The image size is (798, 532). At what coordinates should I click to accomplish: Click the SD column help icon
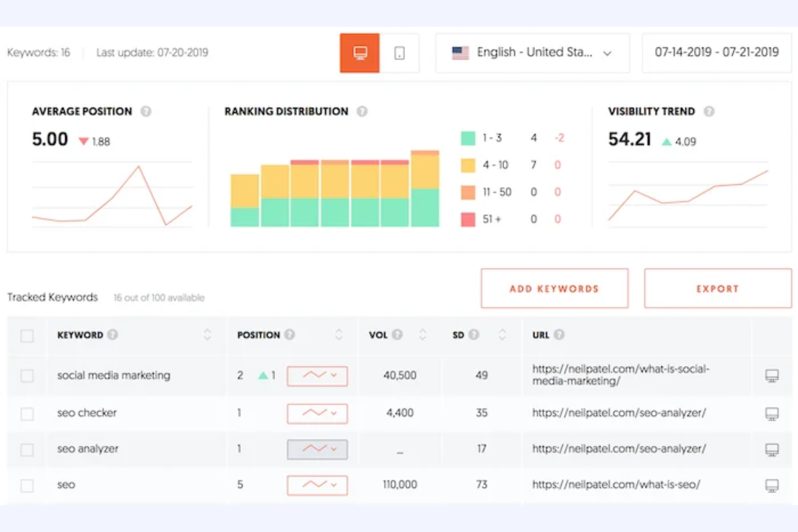coord(474,335)
